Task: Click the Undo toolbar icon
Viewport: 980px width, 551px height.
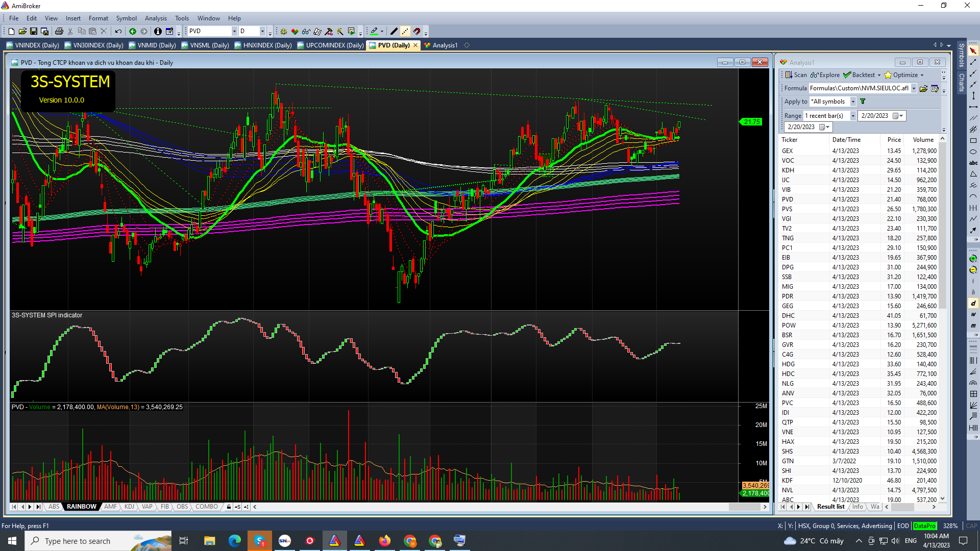Action: [x=118, y=32]
